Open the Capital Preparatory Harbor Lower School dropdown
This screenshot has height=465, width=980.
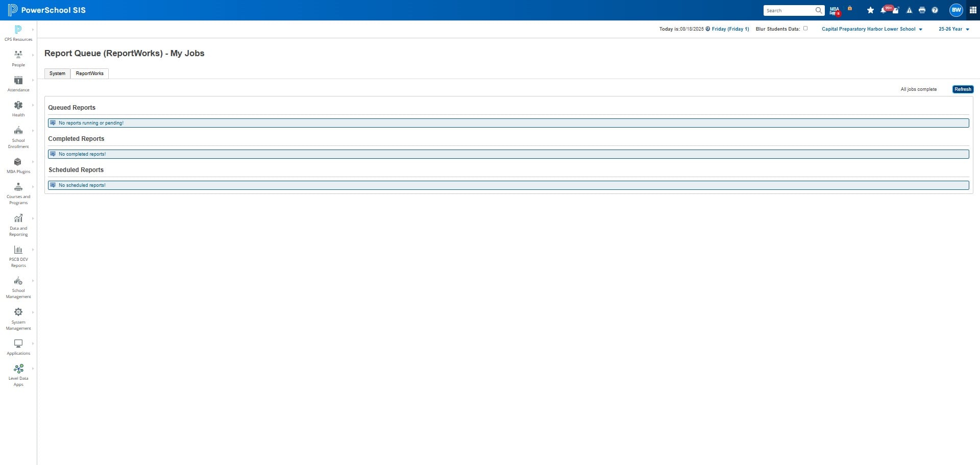click(872, 29)
